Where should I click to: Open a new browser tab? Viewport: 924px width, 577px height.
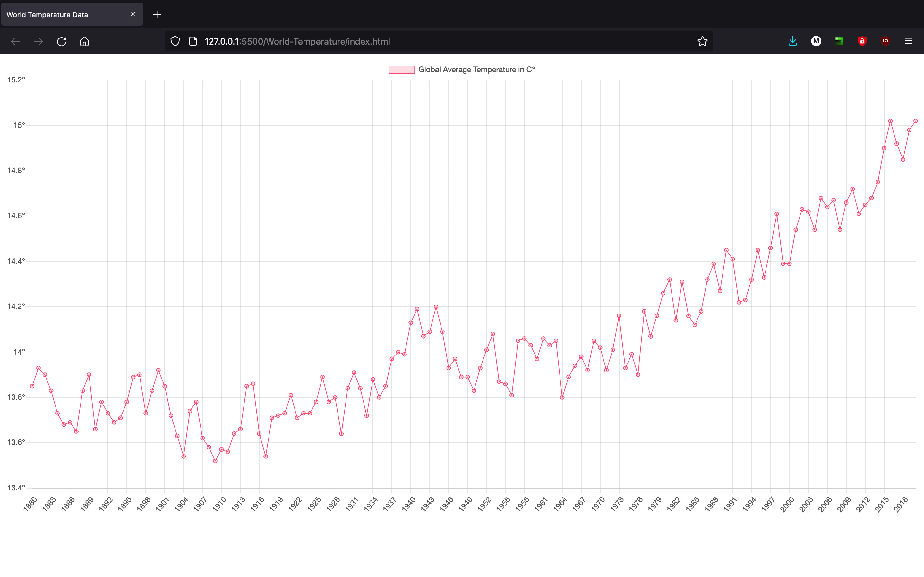click(157, 14)
